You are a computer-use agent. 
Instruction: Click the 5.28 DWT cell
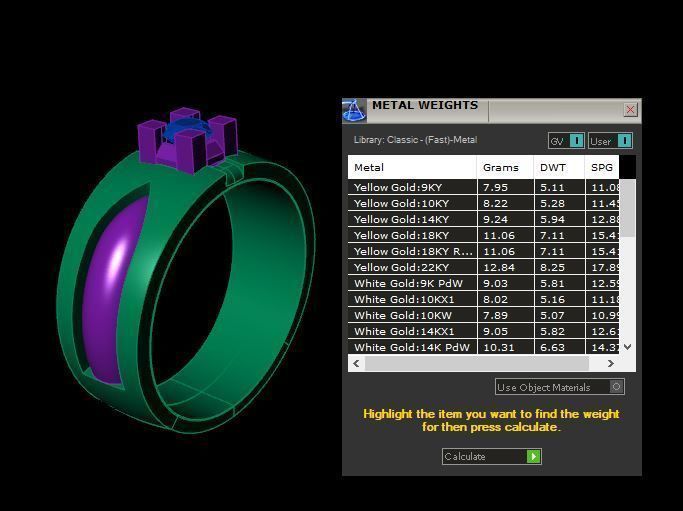[x=559, y=203]
